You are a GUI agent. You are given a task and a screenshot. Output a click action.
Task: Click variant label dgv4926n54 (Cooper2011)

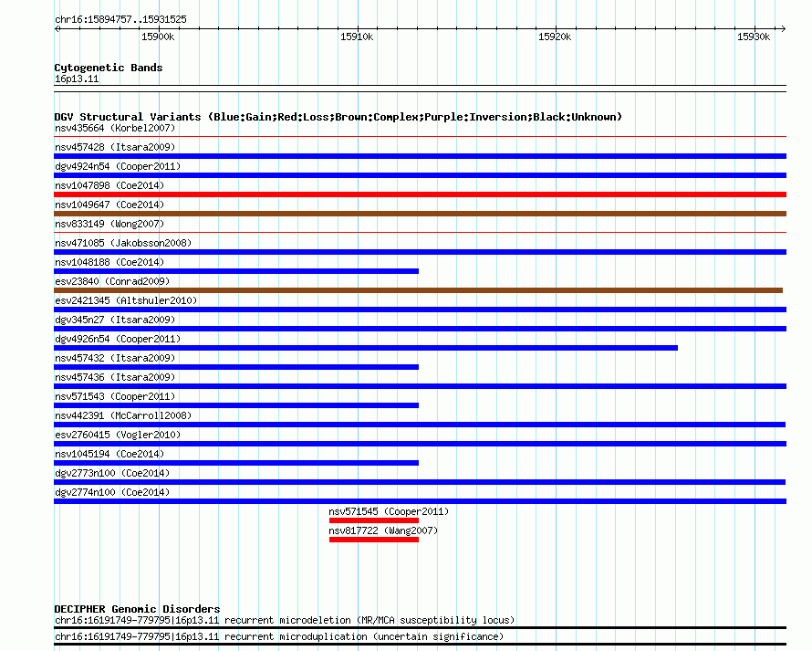click(x=118, y=339)
